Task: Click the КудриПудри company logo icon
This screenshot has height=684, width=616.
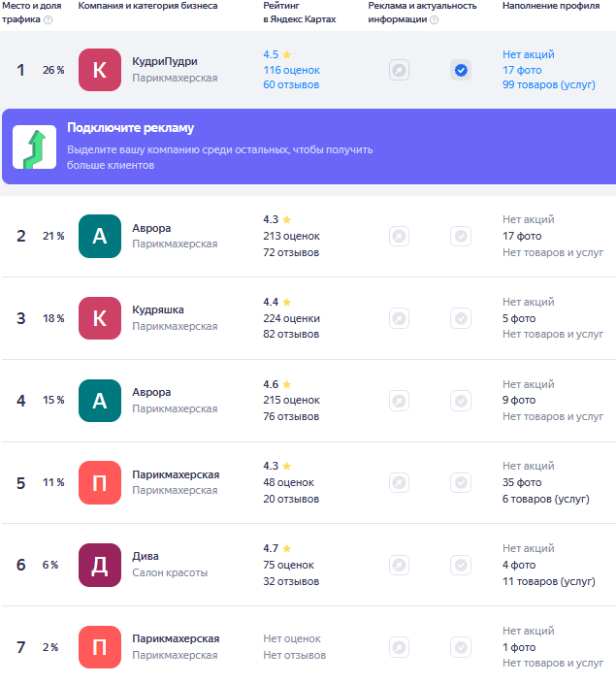Action: (x=100, y=70)
